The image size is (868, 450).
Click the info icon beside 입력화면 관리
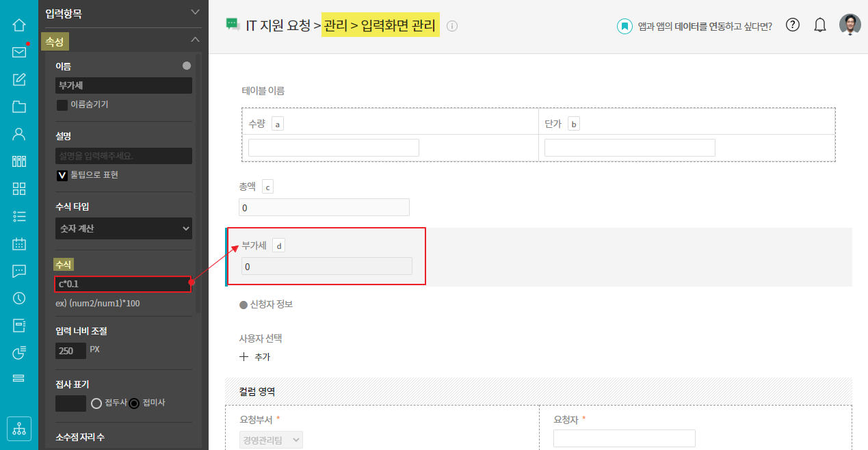coord(452,26)
